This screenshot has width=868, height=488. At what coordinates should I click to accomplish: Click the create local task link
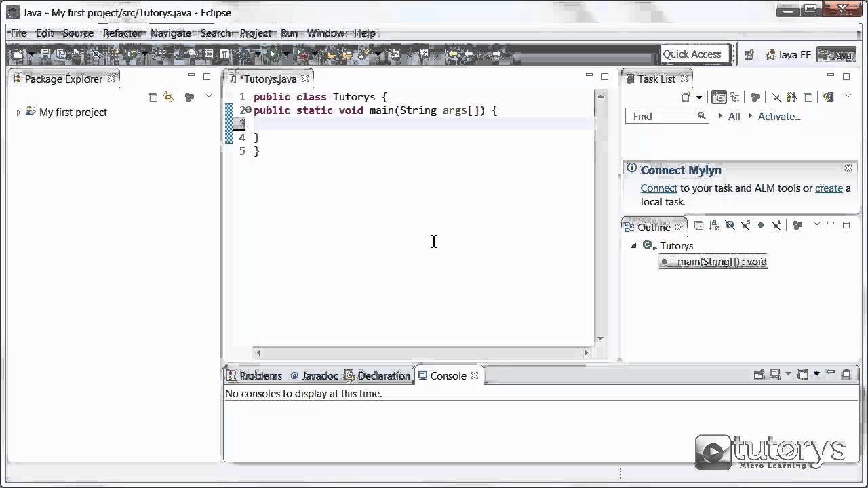tap(829, 188)
